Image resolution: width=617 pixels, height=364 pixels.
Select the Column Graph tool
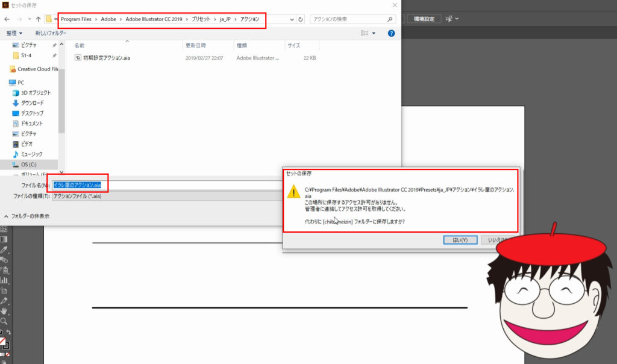click(x=4, y=280)
